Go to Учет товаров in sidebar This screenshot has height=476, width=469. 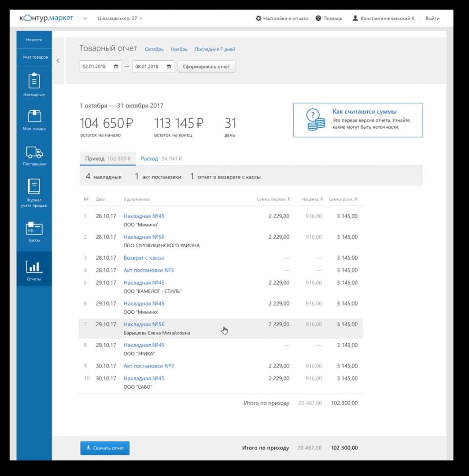tap(35, 57)
